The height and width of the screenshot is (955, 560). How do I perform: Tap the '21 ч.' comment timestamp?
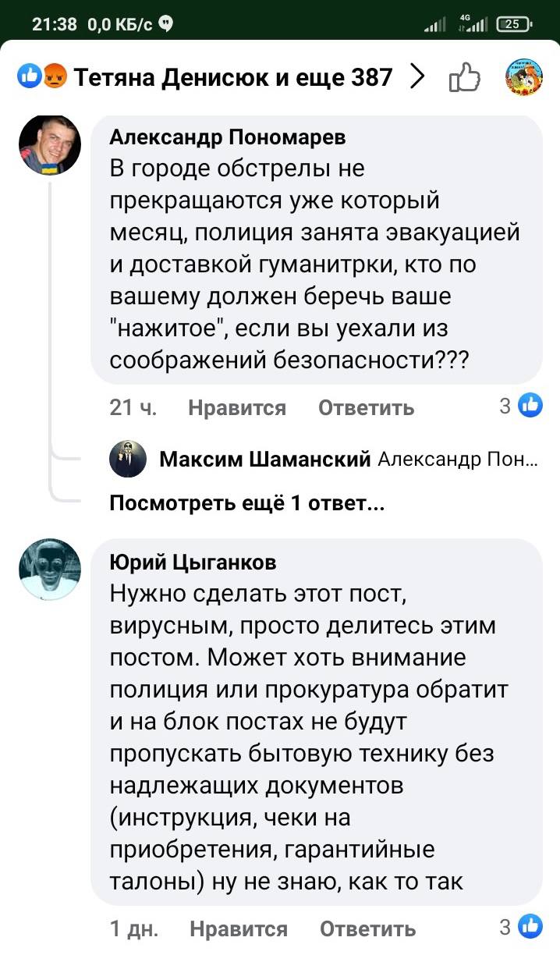point(133,407)
